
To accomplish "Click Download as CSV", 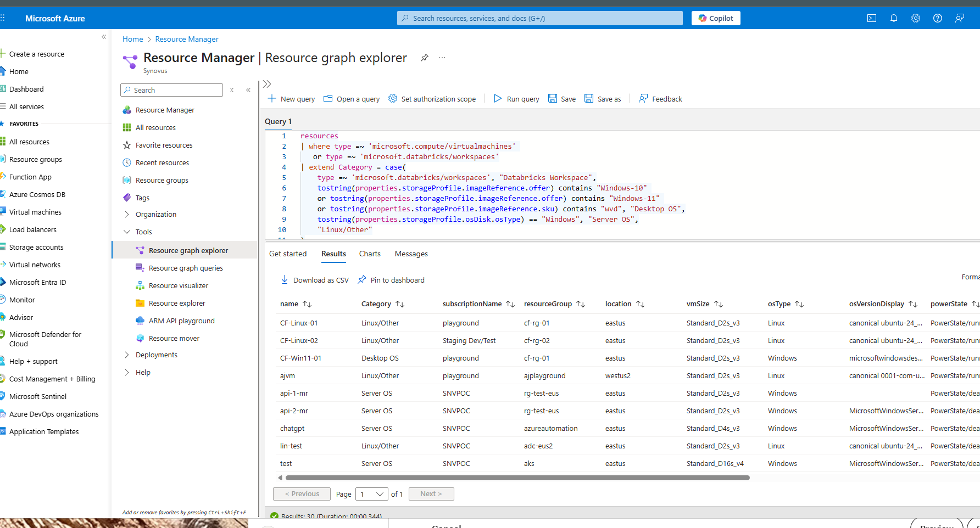I will (314, 280).
